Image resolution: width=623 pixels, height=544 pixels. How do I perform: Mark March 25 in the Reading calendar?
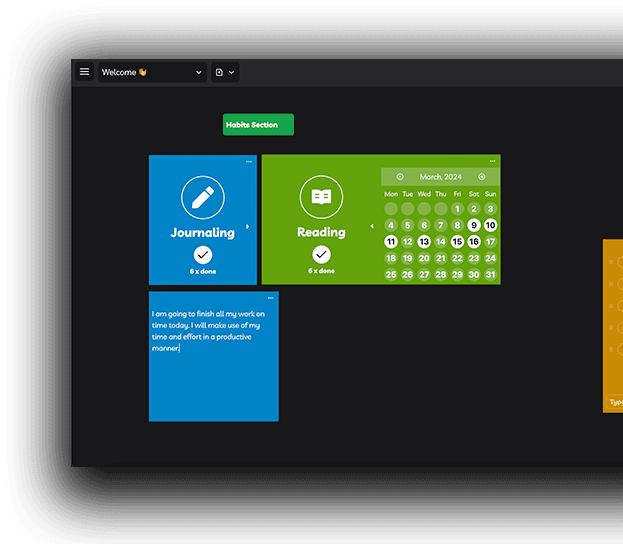391,275
